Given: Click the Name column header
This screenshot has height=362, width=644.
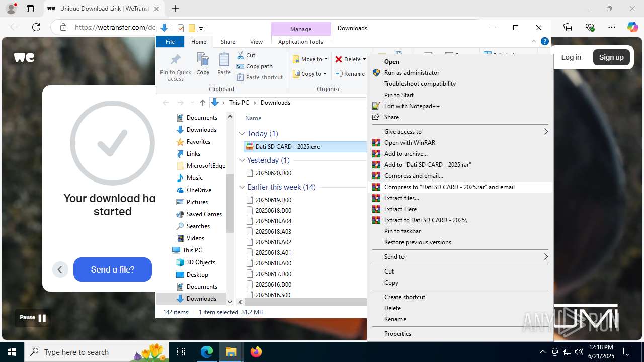Looking at the screenshot, I should point(253,118).
